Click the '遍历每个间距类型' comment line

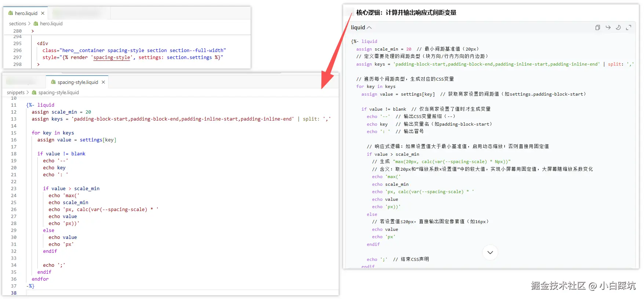405,79
